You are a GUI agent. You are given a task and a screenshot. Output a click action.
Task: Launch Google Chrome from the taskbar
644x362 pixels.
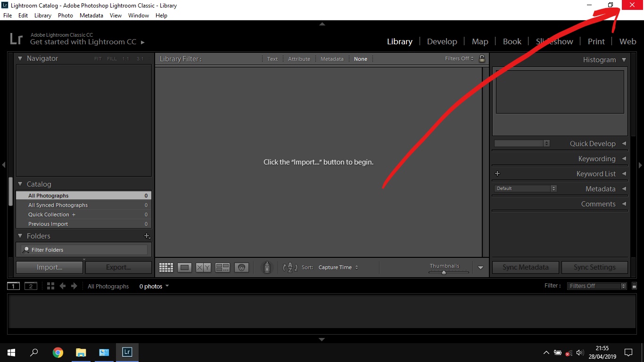58,352
